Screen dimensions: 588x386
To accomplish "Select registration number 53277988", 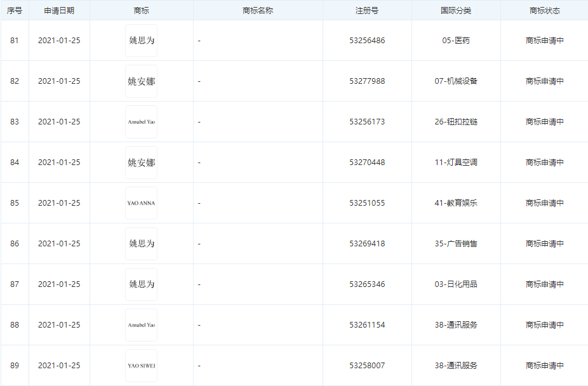I will tap(367, 81).
